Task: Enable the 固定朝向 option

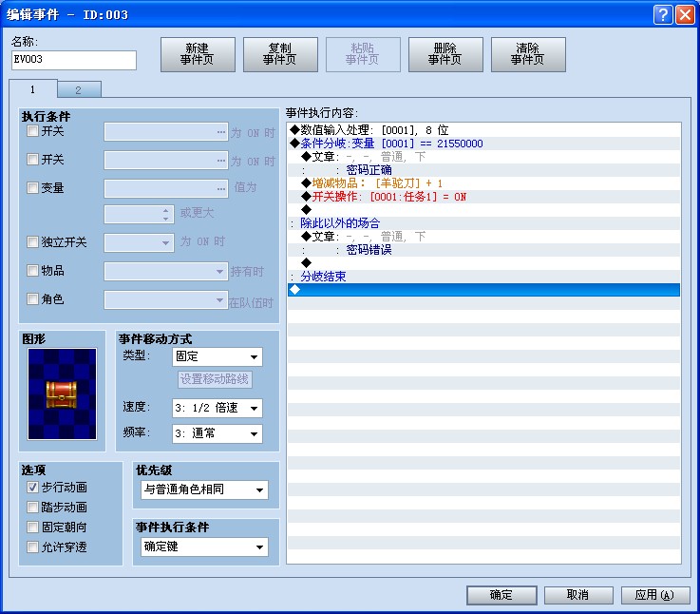Action: [x=32, y=528]
